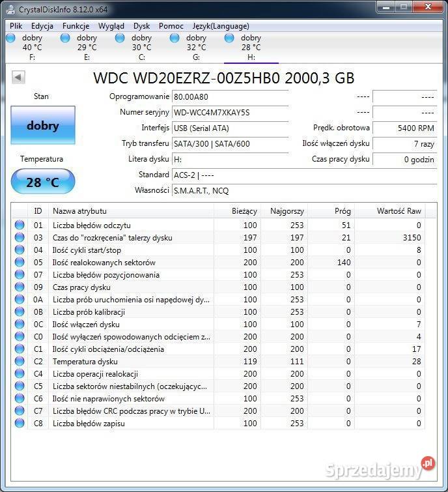Image resolution: width=448 pixels, height=492 pixels.
Task: Click status orb for attribute 09
Action: pos(20,287)
